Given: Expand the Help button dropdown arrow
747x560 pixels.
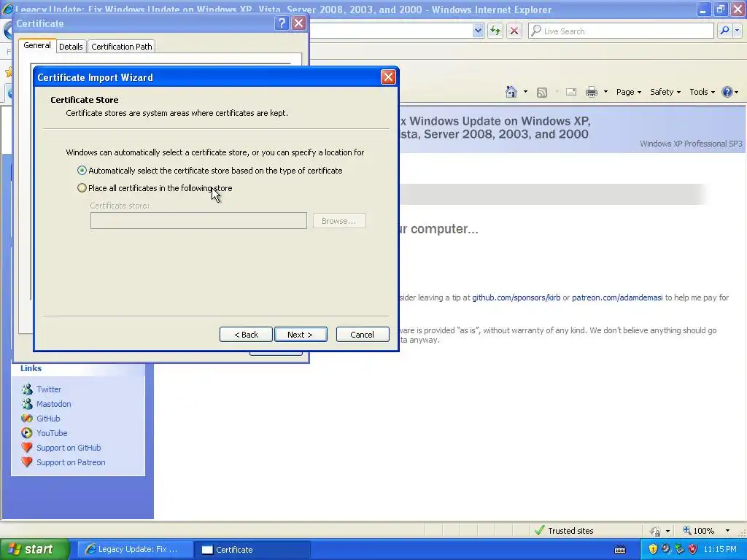Looking at the screenshot, I should (737, 92).
